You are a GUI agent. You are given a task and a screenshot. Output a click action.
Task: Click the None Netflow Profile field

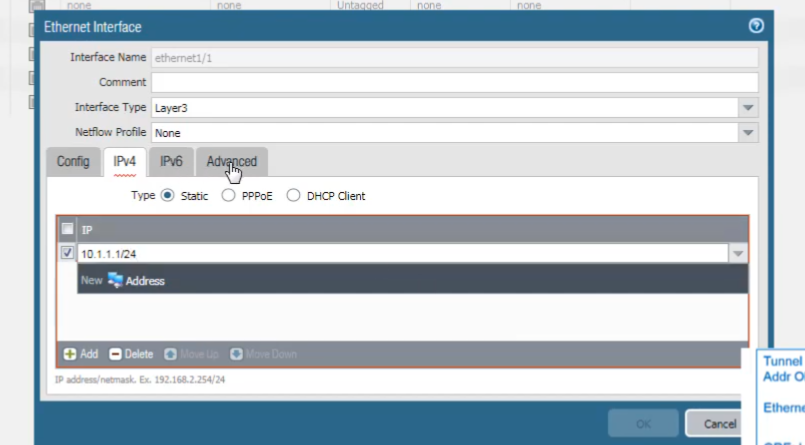445,133
